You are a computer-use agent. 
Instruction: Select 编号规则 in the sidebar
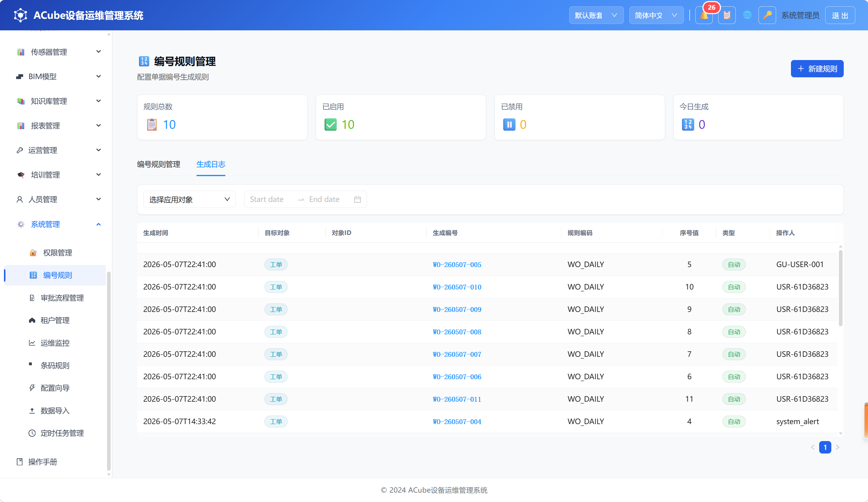55,275
